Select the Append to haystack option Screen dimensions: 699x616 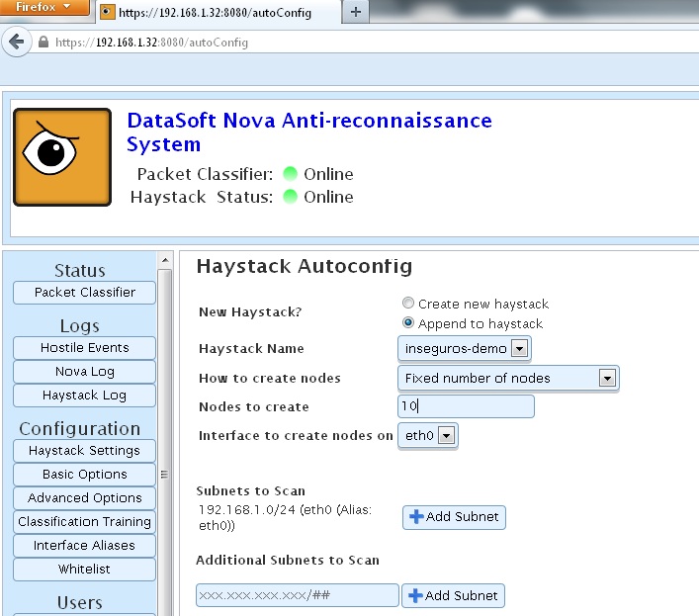pyautogui.click(x=408, y=323)
